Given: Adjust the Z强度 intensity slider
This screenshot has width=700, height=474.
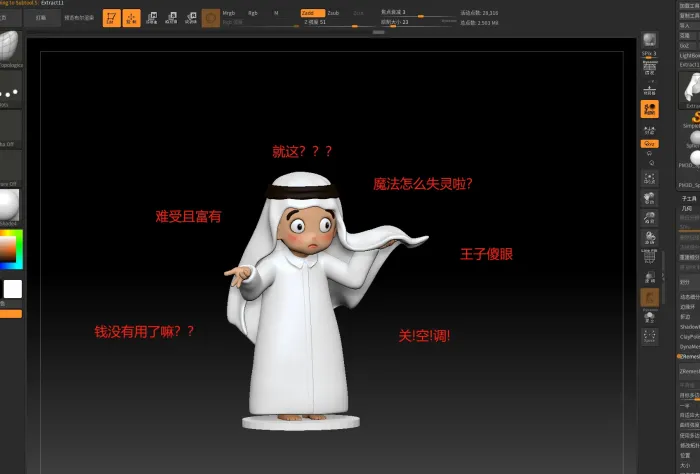Looking at the screenshot, I should (x=338, y=23).
